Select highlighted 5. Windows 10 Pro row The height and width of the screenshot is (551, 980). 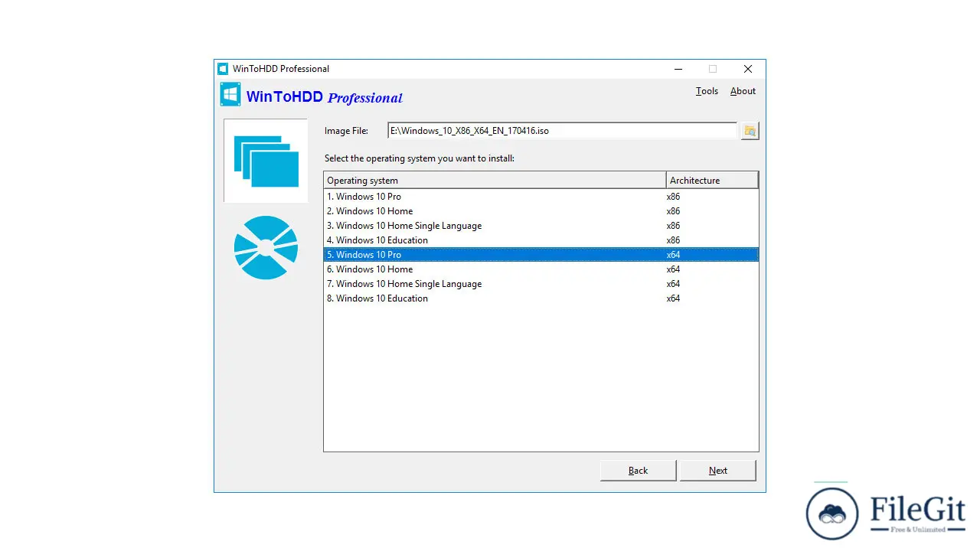(x=541, y=255)
